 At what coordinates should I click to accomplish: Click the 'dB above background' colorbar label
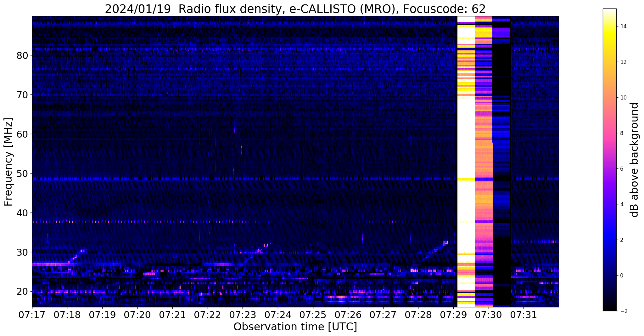pyautogui.click(x=634, y=160)
